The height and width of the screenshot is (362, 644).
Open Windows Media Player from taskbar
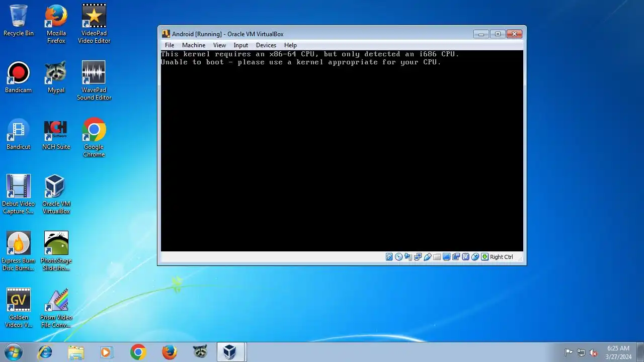(x=106, y=352)
